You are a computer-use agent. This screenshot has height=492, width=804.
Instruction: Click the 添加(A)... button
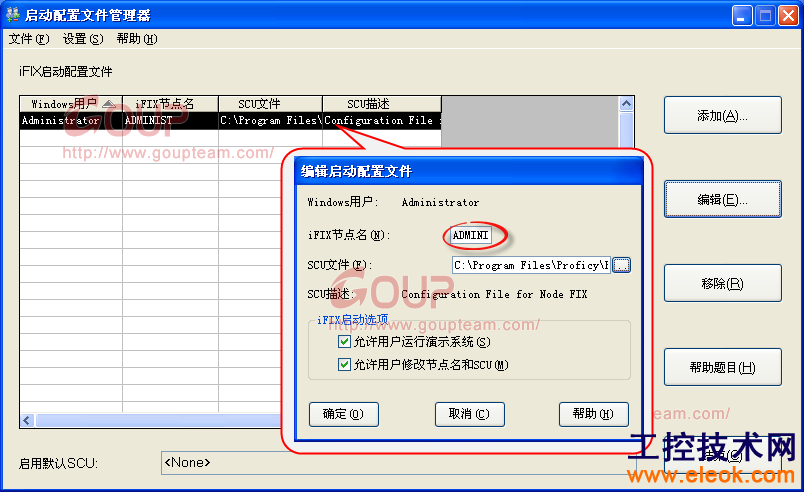pos(722,115)
